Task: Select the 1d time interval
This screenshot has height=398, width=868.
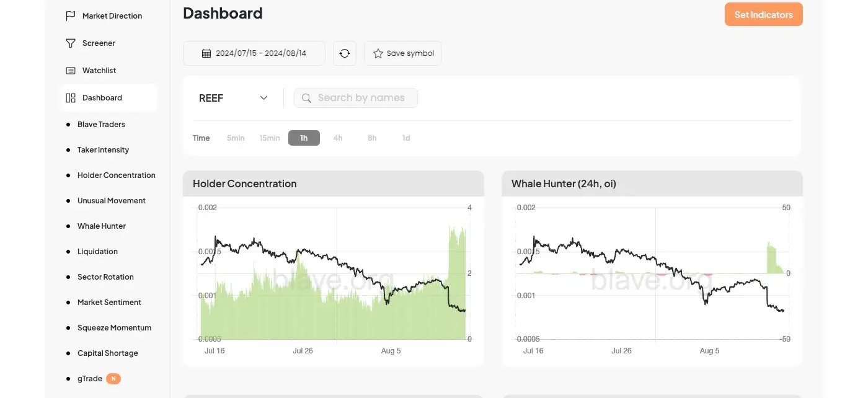Action: point(406,138)
